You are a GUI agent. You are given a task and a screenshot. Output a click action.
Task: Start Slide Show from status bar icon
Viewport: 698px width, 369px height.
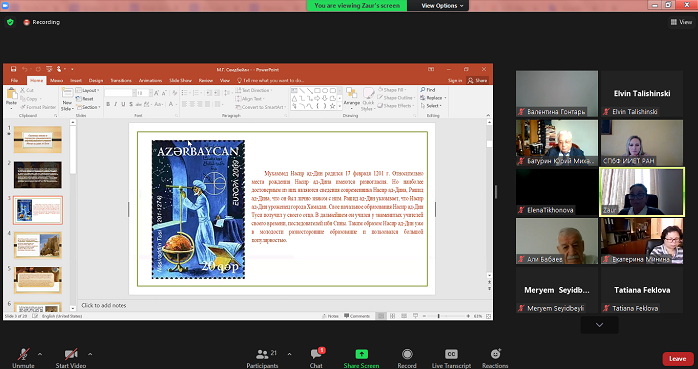415,316
